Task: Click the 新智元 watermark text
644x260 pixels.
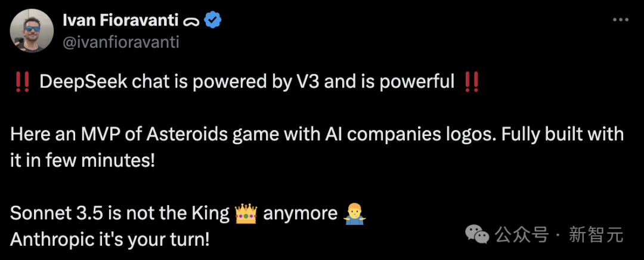Action: tap(596, 235)
